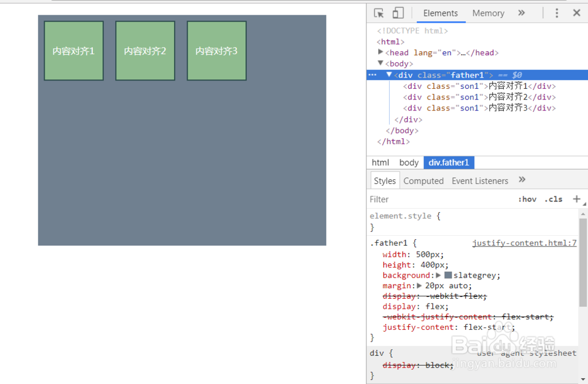
Task: Open the Event Listeners tab
Action: click(480, 181)
